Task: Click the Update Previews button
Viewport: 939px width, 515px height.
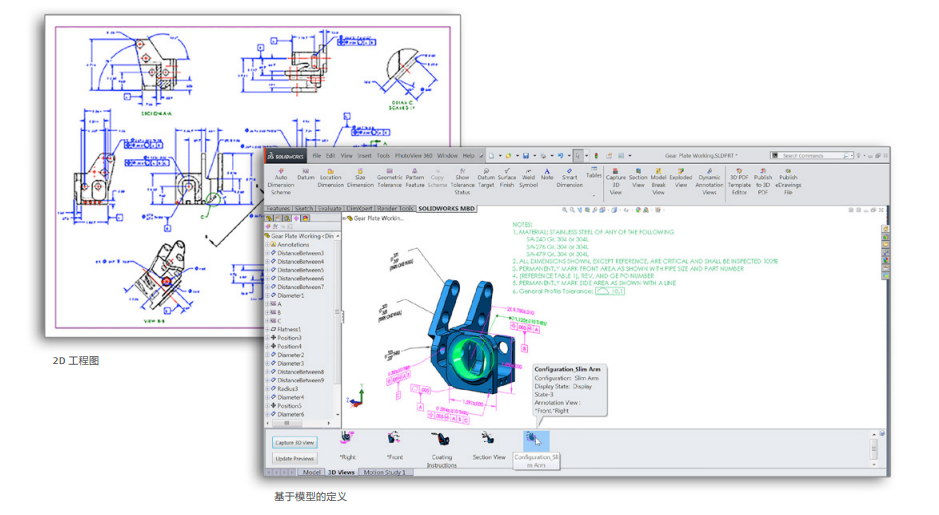Action: pos(294,458)
